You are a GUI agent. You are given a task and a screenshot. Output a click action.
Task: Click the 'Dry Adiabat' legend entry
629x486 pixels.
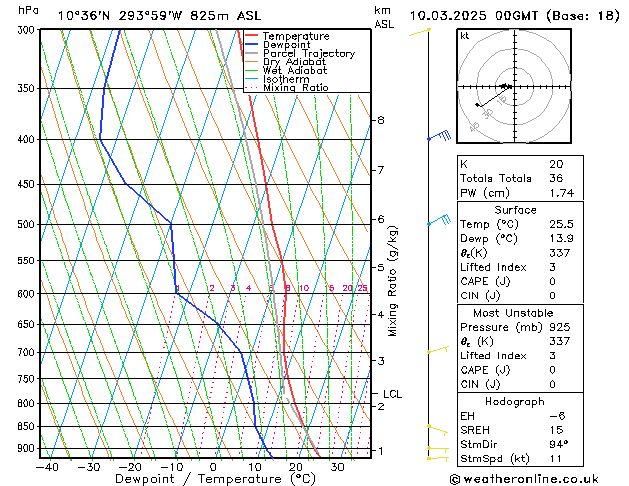click(294, 62)
